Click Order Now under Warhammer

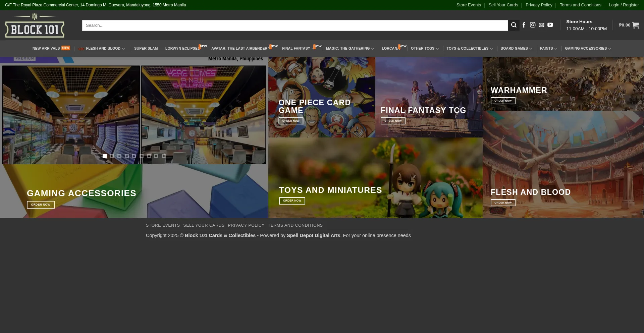(x=503, y=101)
